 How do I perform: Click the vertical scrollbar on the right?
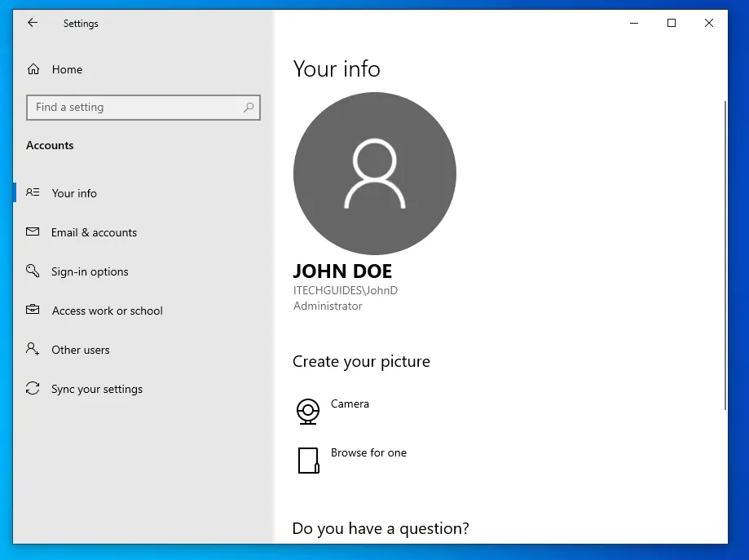725,245
